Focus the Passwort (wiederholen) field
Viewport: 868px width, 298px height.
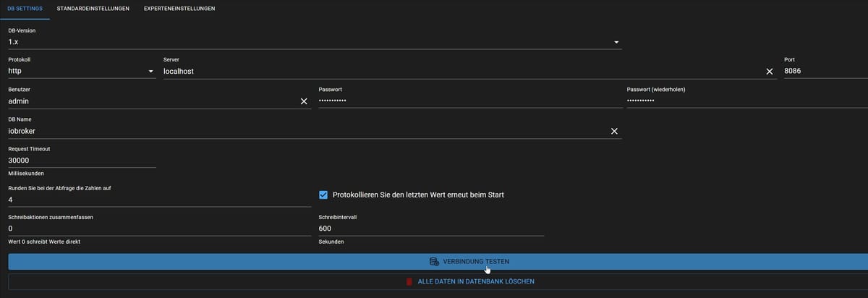[747, 101]
